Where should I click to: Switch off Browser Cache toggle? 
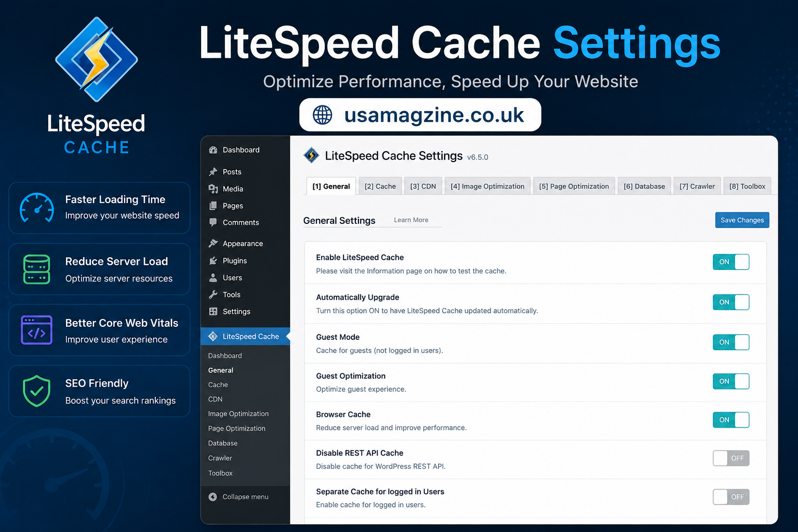(x=731, y=420)
